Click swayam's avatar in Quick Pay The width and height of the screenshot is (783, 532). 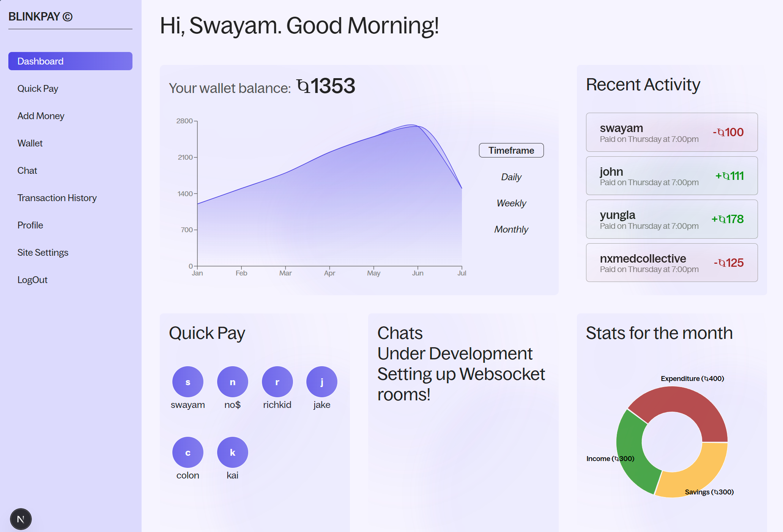(187, 382)
